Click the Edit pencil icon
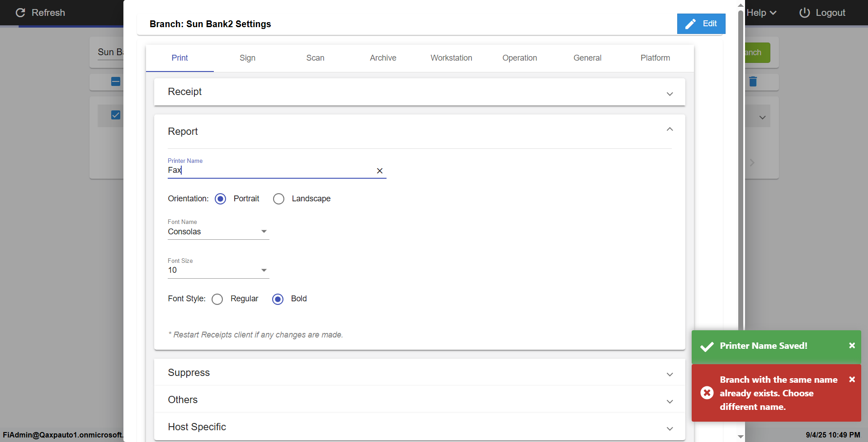The image size is (868, 442). pyautogui.click(x=690, y=24)
